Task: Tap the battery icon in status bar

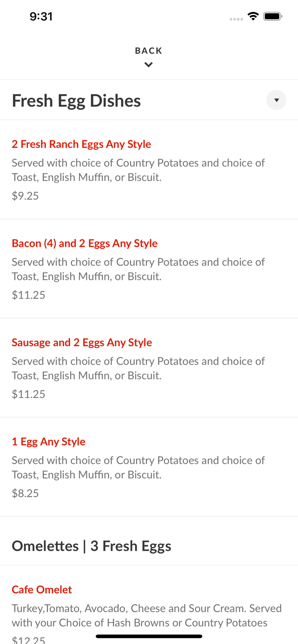Action: tap(273, 16)
